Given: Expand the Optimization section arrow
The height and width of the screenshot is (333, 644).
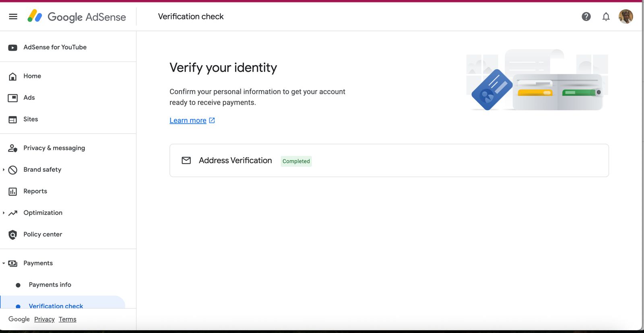Looking at the screenshot, I should 4,213.
